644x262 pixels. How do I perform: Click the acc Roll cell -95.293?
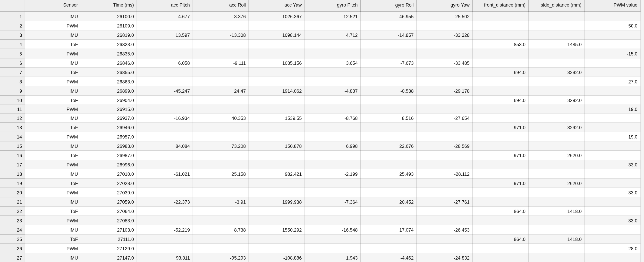click(221, 258)
